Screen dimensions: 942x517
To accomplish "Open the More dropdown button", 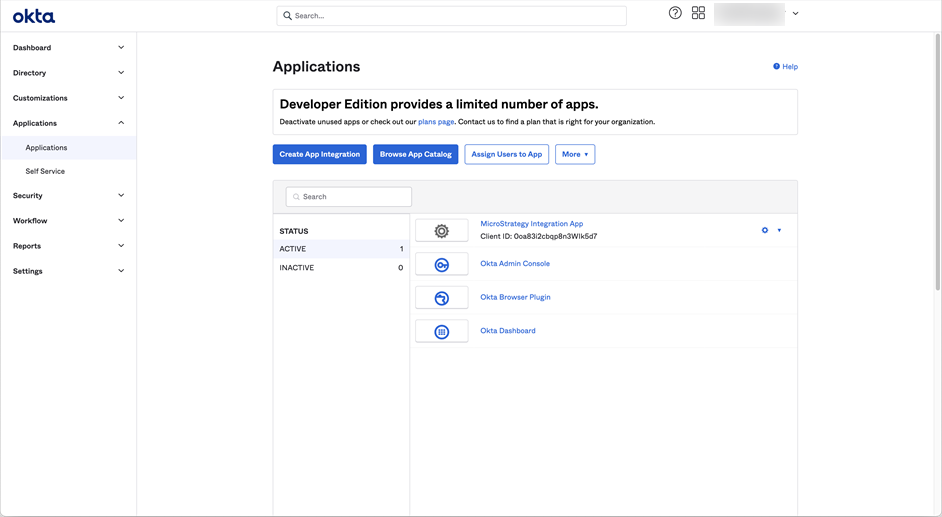I will pyautogui.click(x=575, y=154).
